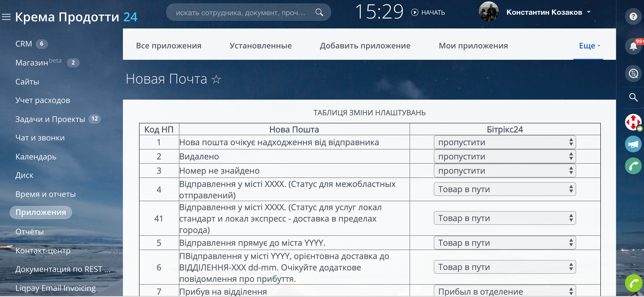644x297 pixels.
Task: Click the CRM counter badge 6
Action: (42, 44)
